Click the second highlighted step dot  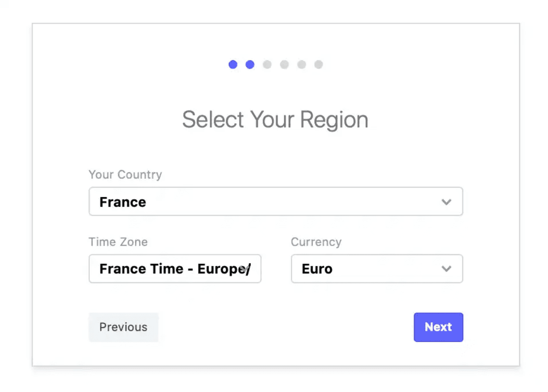tap(250, 64)
